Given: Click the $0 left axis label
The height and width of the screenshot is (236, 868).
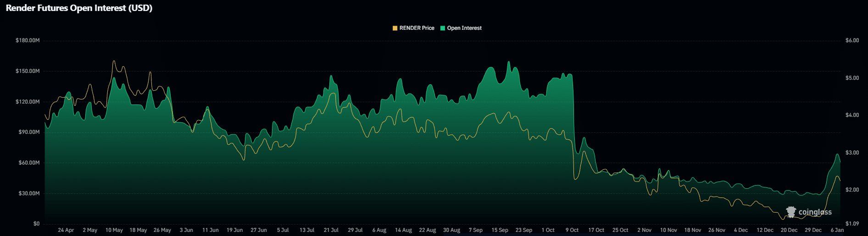Looking at the screenshot, I should [36, 224].
